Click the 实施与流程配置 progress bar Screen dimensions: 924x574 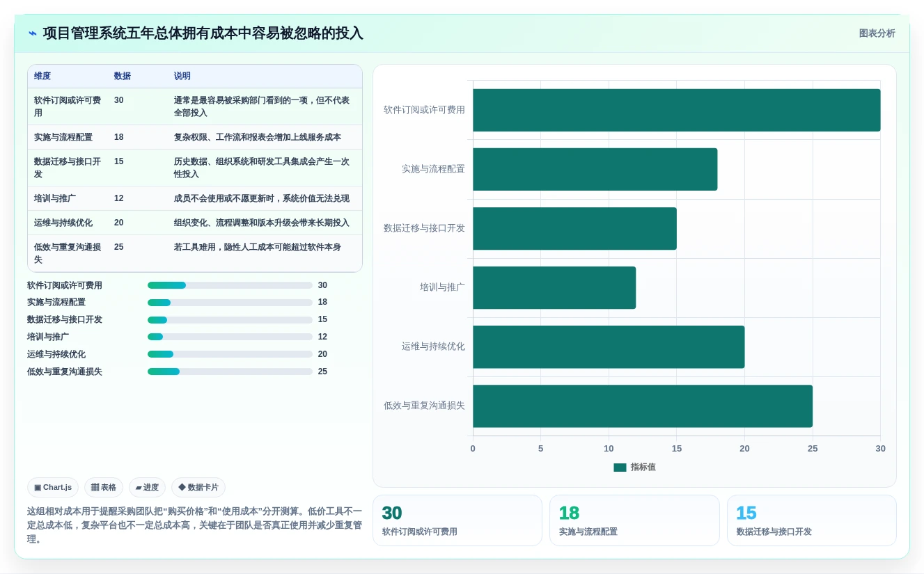coord(230,303)
